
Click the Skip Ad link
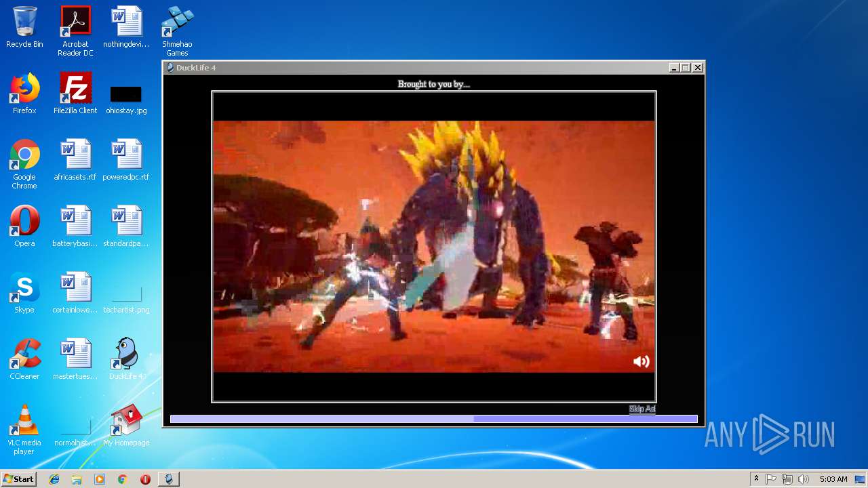[642, 409]
